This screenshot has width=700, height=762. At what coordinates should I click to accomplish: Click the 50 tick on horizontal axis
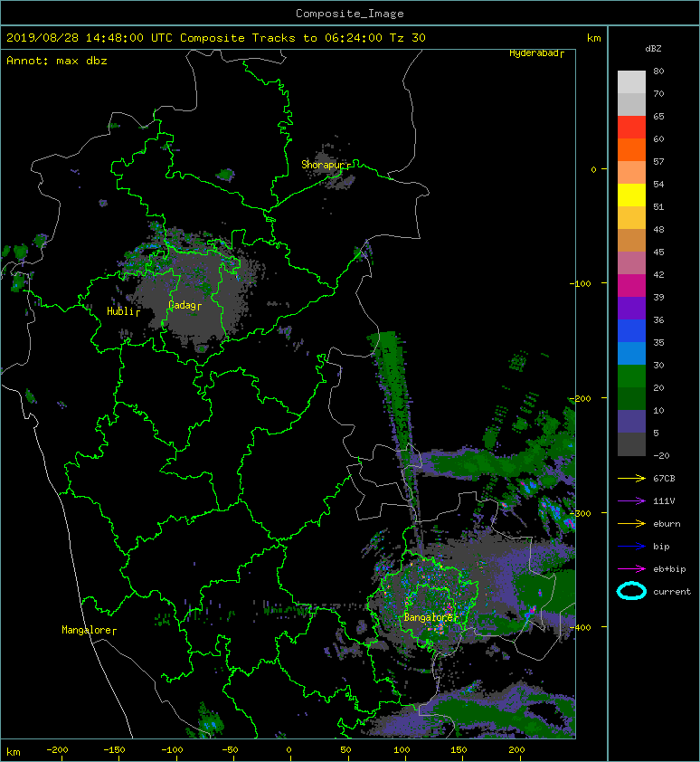coord(345,750)
